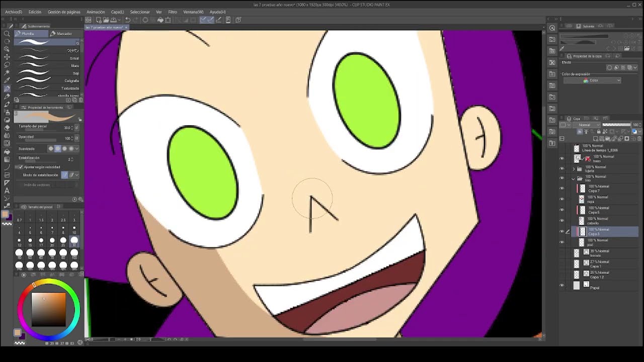Open the Archivo menu
Screen dimensions: 644x362
click(x=14, y=12)
